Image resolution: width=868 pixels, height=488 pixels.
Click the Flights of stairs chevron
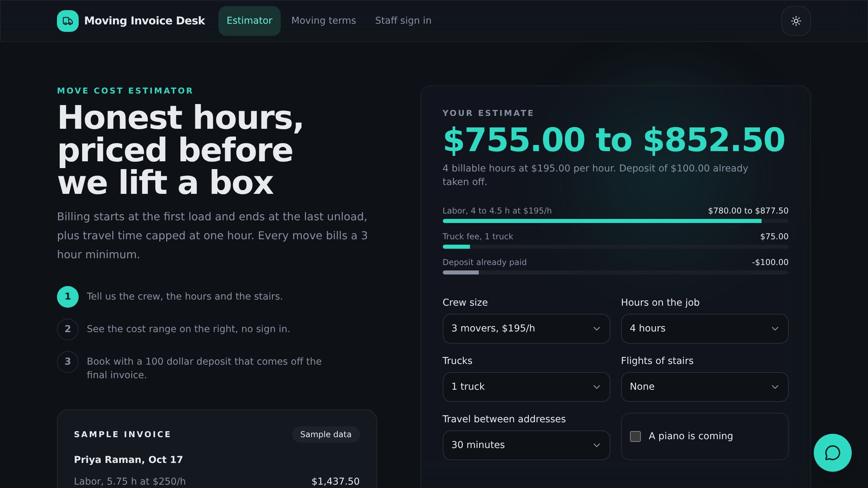tap(775, 387)
